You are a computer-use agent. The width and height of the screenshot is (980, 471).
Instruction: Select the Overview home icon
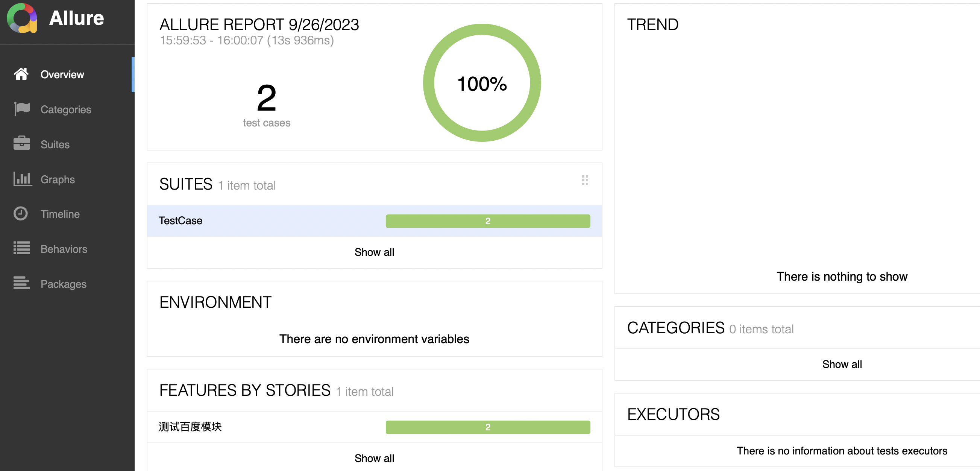[21, 74]
